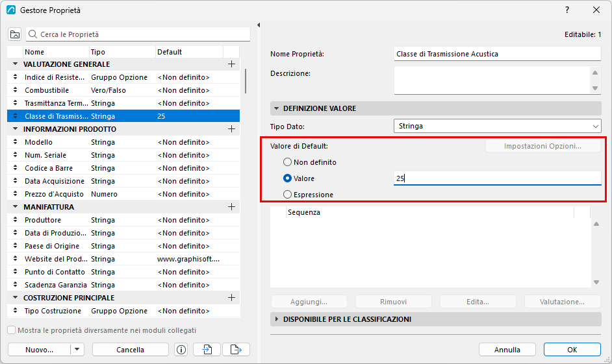This screenshot has height=364, width=612.
Task: Sort by Tipo column header
Action: [x=122, y=52]
